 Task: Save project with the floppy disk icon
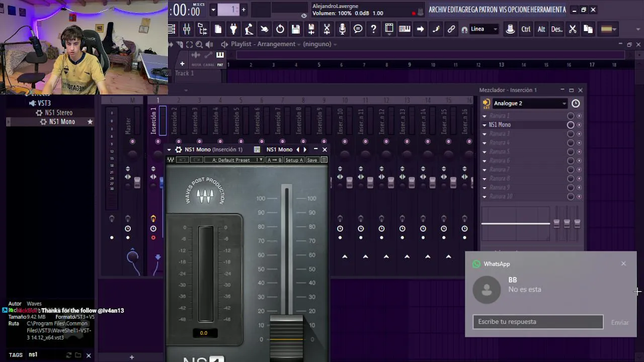[x=296, y=29]
